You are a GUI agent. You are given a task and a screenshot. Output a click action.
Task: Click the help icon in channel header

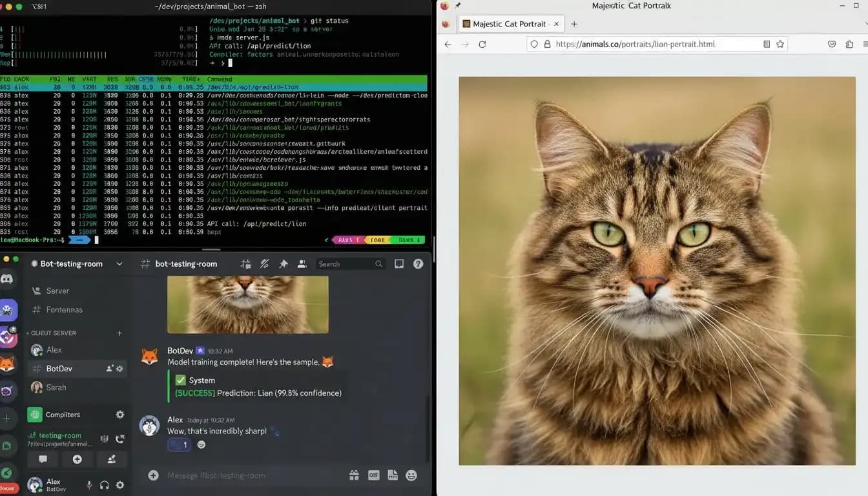[x=418, y=263]
